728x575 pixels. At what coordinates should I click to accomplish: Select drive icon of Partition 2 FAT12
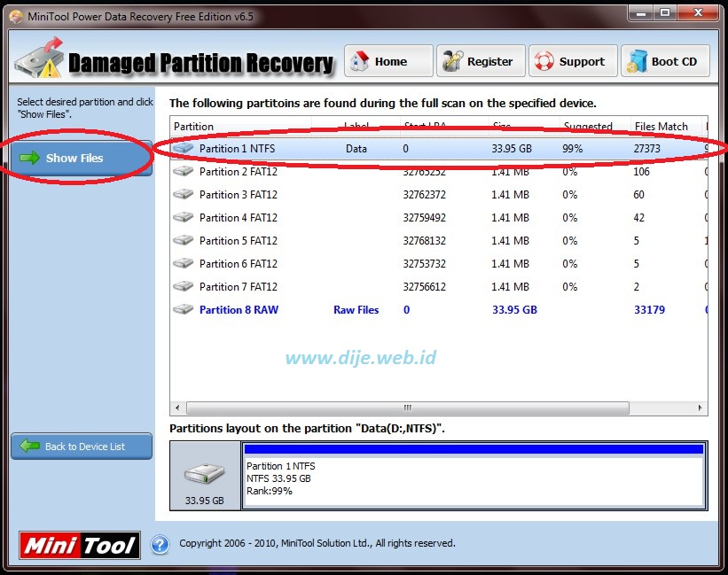pos(183,171)
